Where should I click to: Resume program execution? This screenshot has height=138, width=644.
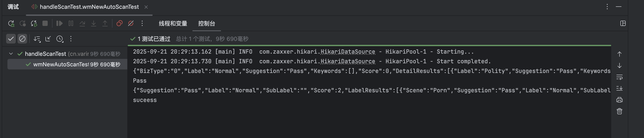pyautogui.click(x=59, y=24)
